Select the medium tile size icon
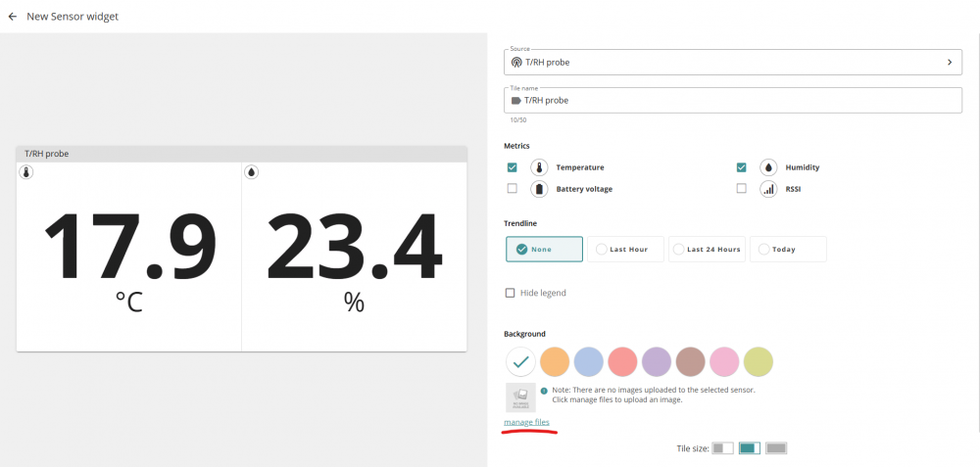The height and width of the screenshot is (467, 980). coord(749,448)
